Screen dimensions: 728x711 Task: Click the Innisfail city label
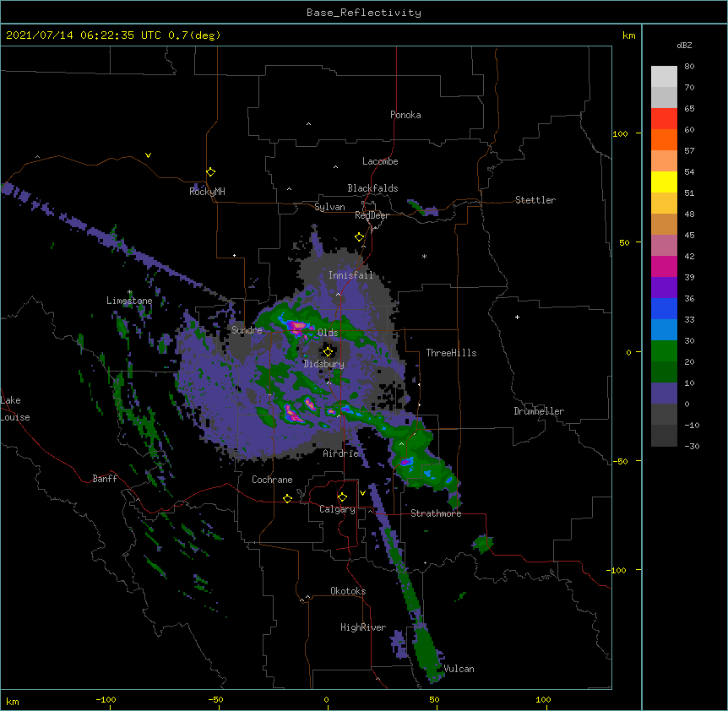pos(350,275)
